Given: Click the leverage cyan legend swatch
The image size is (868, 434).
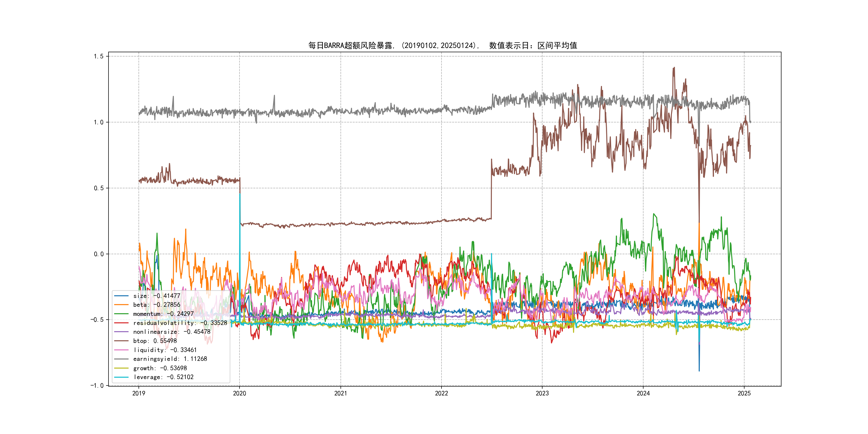Looking at the screenshot, I should click(x=121, y=377).
